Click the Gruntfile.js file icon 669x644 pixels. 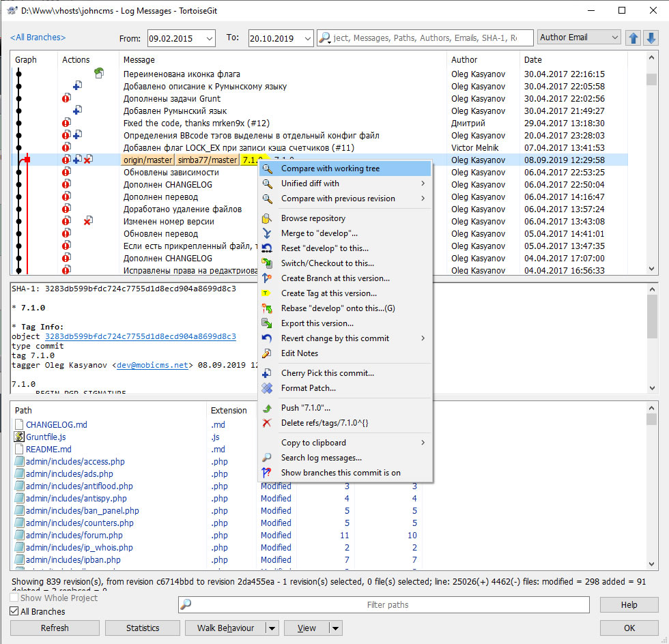pos(19,437)
